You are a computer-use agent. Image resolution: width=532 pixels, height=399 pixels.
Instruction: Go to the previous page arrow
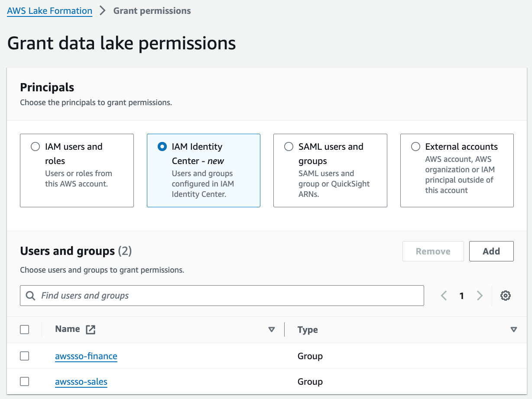pyautogui.click(x=444, y=296)
